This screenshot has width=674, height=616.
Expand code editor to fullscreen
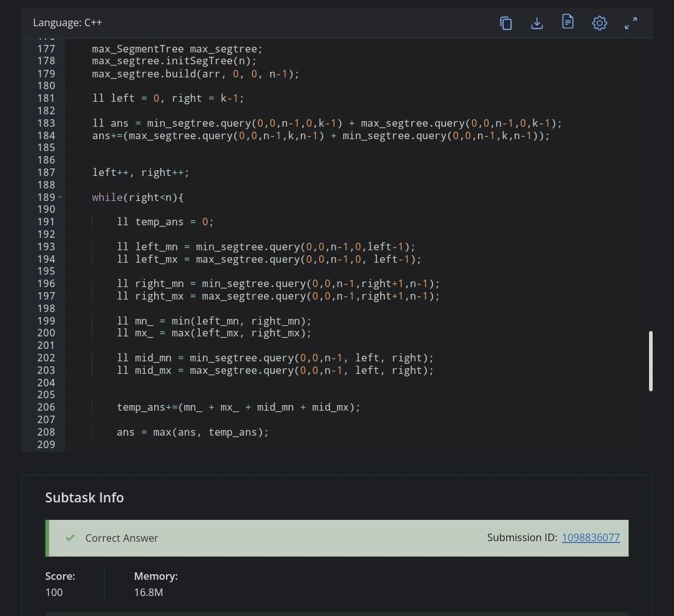[631, 23]
